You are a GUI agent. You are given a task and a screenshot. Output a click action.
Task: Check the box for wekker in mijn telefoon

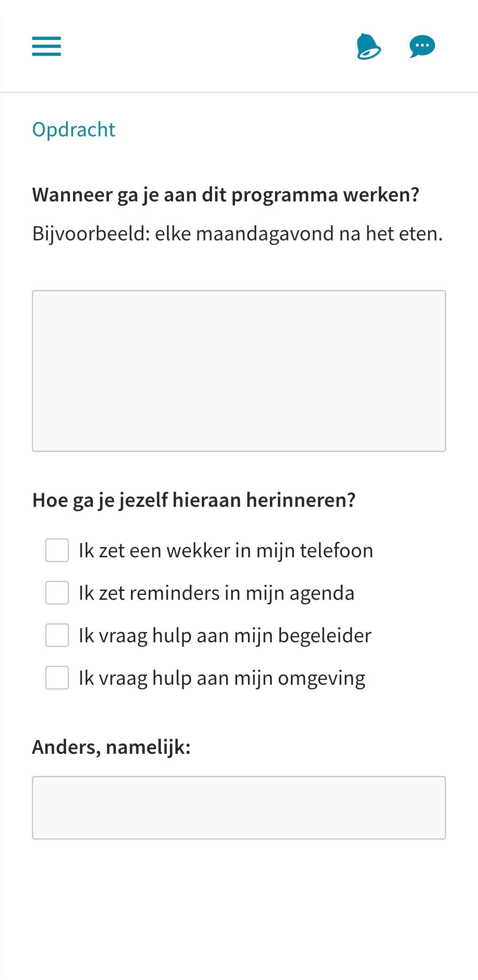click(57, 550)
